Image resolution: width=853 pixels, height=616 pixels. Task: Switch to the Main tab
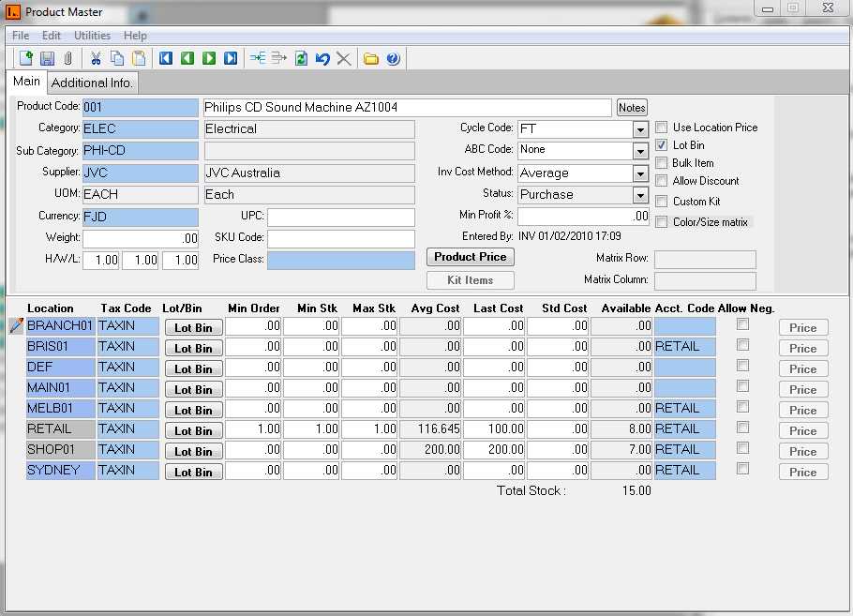point(26,81)
